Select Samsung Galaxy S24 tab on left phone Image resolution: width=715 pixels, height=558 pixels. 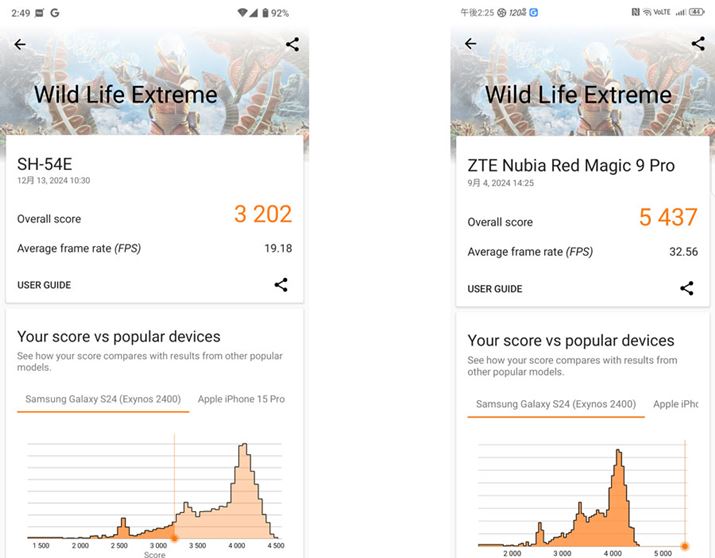pos(103,399)
